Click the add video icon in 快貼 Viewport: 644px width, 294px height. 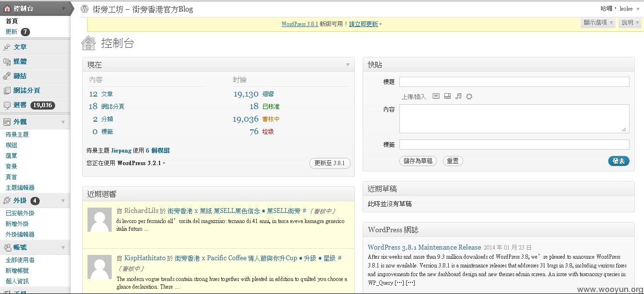coord(447,96)
